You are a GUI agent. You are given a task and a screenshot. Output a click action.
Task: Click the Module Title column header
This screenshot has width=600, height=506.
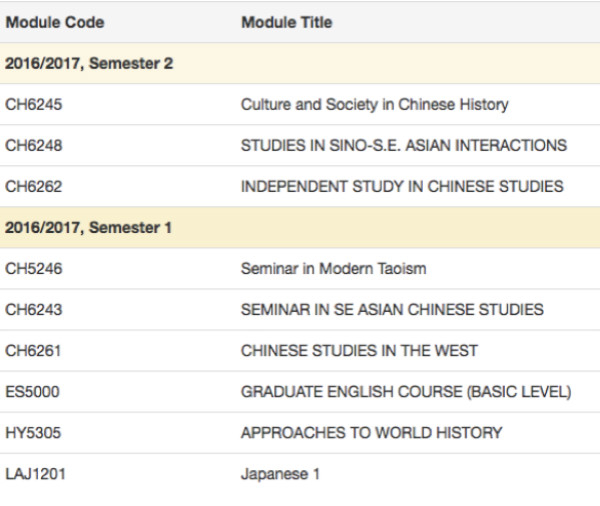pos(286,22)
